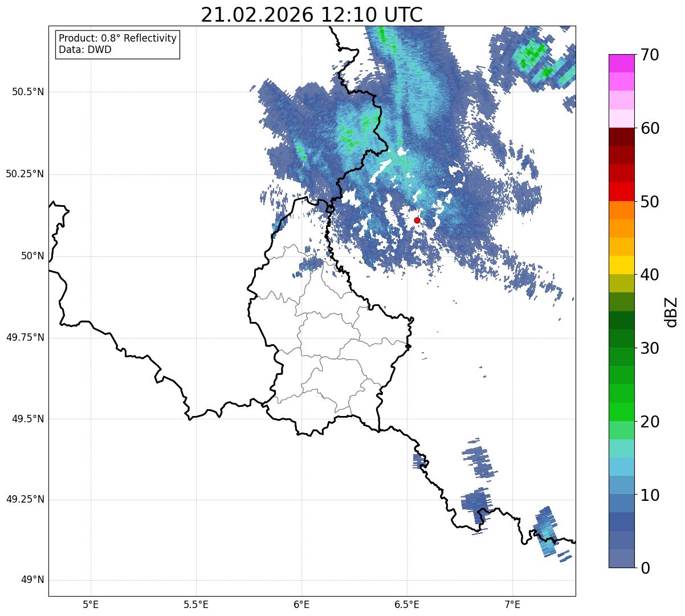685x616 pixels.
Task: Click the red radar site marker
Action: tap(417, 220)
